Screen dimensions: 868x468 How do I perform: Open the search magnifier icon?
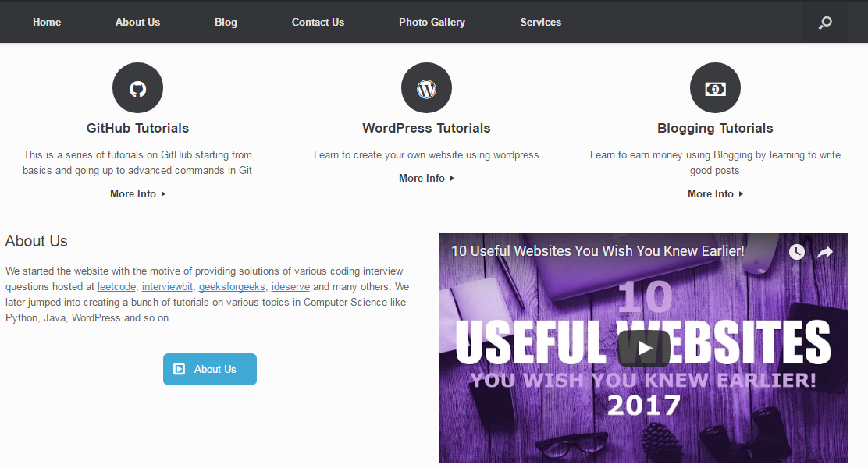coord(825,22)
